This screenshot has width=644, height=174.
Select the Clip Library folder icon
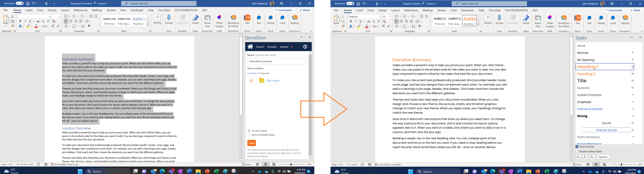click(261, 80)
